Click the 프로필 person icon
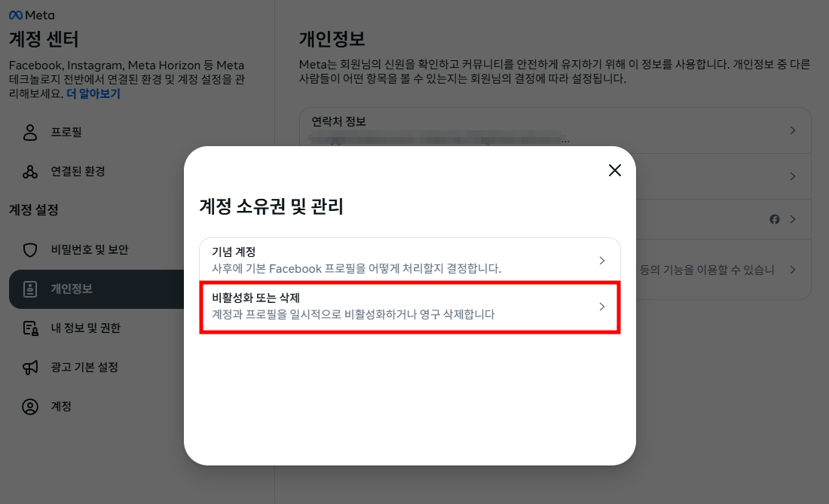 30,132
